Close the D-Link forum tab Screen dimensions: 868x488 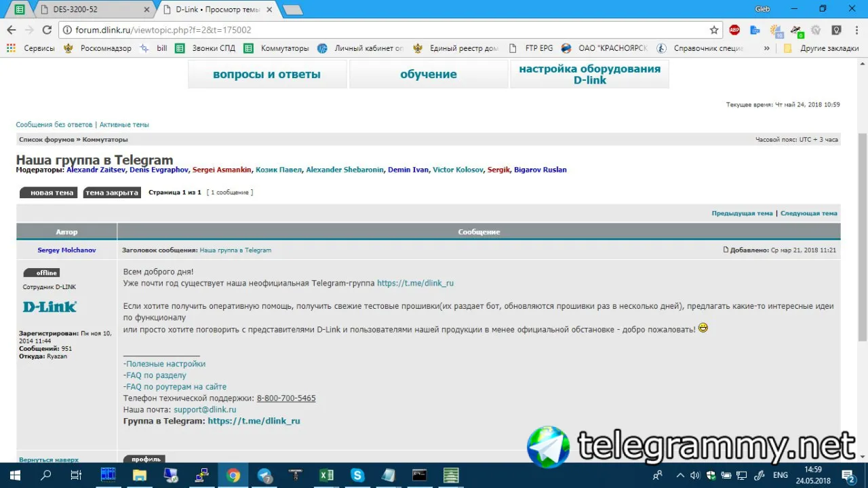(270, 10)
